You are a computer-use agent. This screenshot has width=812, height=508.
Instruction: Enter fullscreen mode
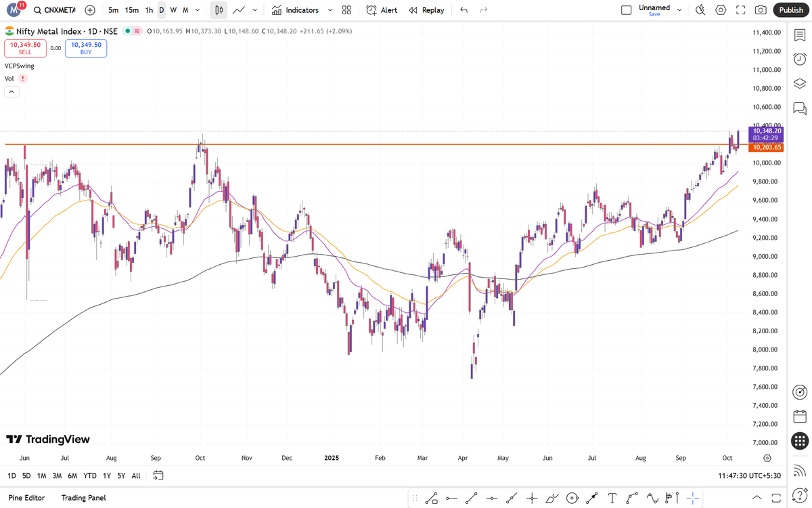click(741, 10)
